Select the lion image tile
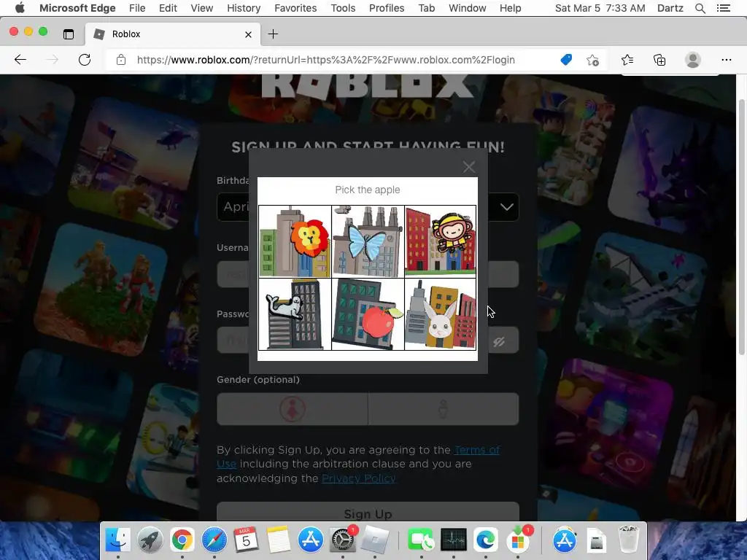Viewport: 747px width, 560px height. tap(295, 241)
